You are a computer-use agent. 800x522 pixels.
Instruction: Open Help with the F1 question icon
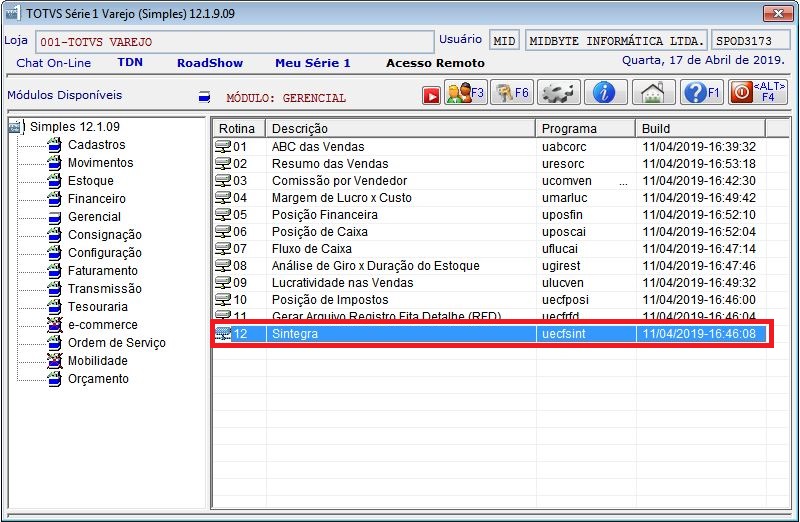702,92
